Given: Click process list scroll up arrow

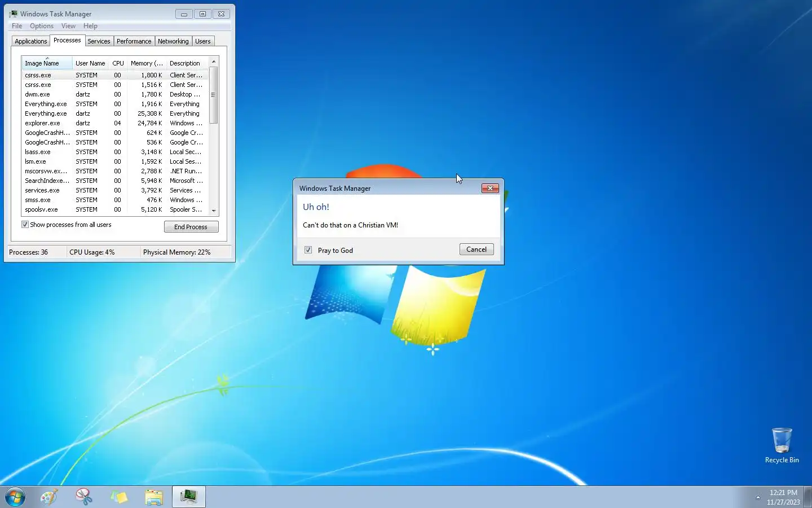Looking at the screenshot, I should click(x=214, y=62).
